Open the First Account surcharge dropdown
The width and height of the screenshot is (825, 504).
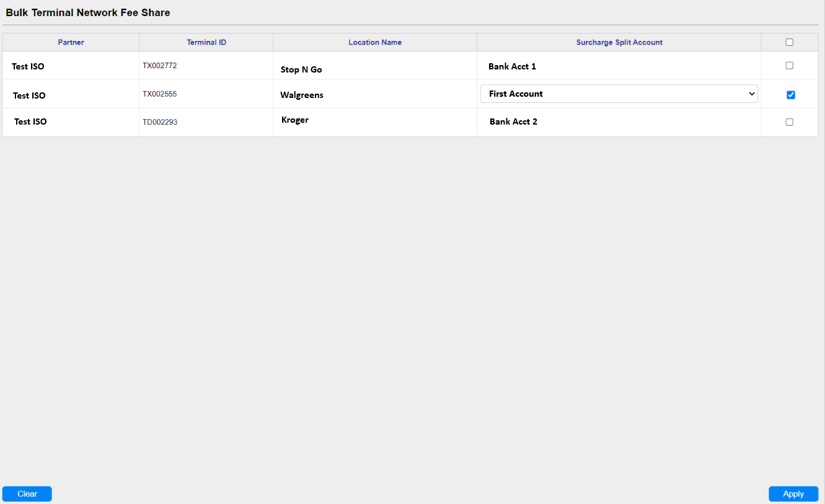[x=619, y=94]
